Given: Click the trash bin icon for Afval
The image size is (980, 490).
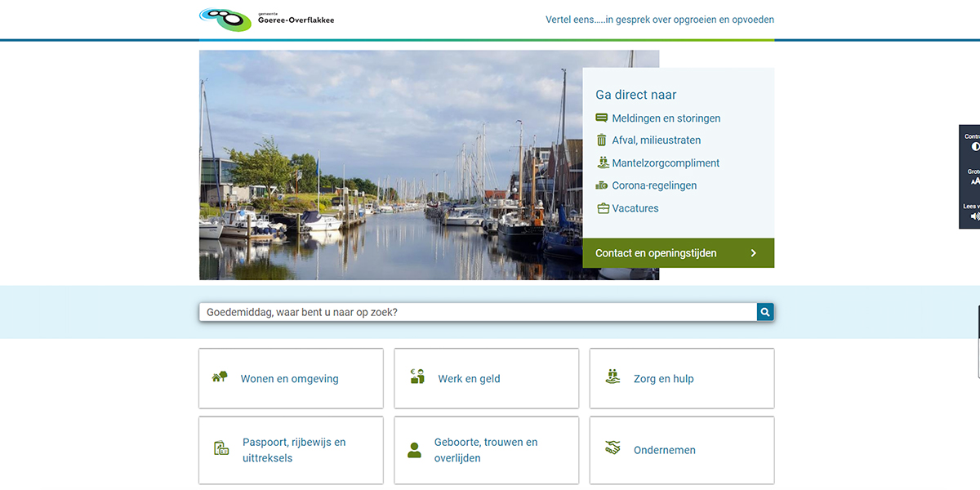Looking at the screenshot, I should pos(602,140).
